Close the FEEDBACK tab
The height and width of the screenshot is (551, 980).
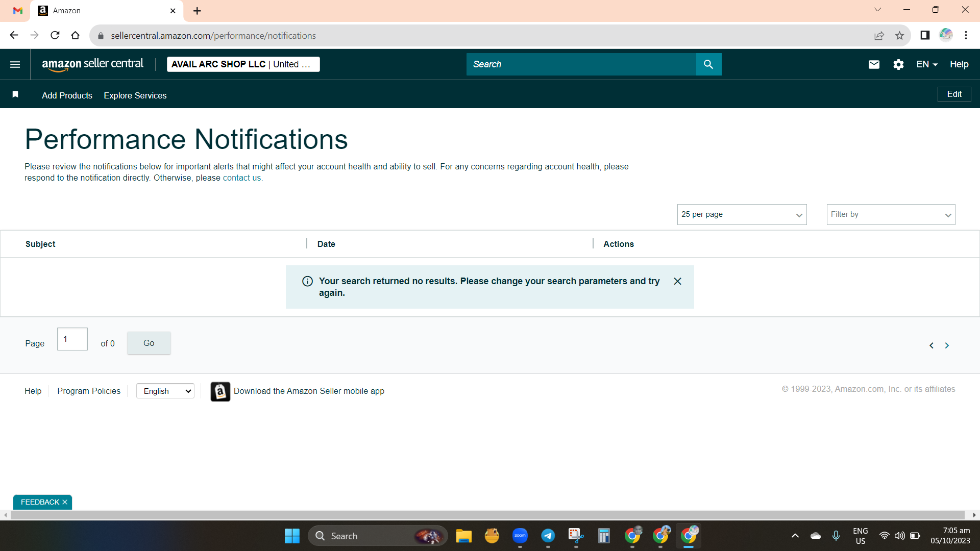coord(65,503)
